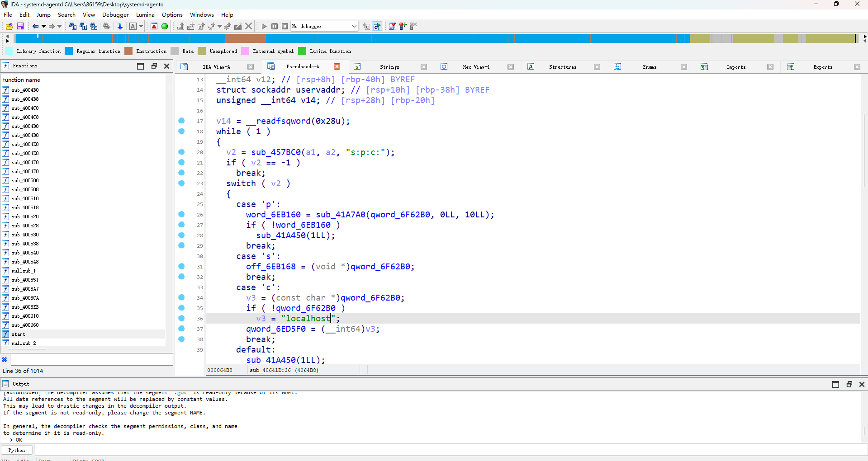This screenshot has width=868, height=461.
Task: Click the blue down-arrow jump icon
Action: [x=120, y=26]
